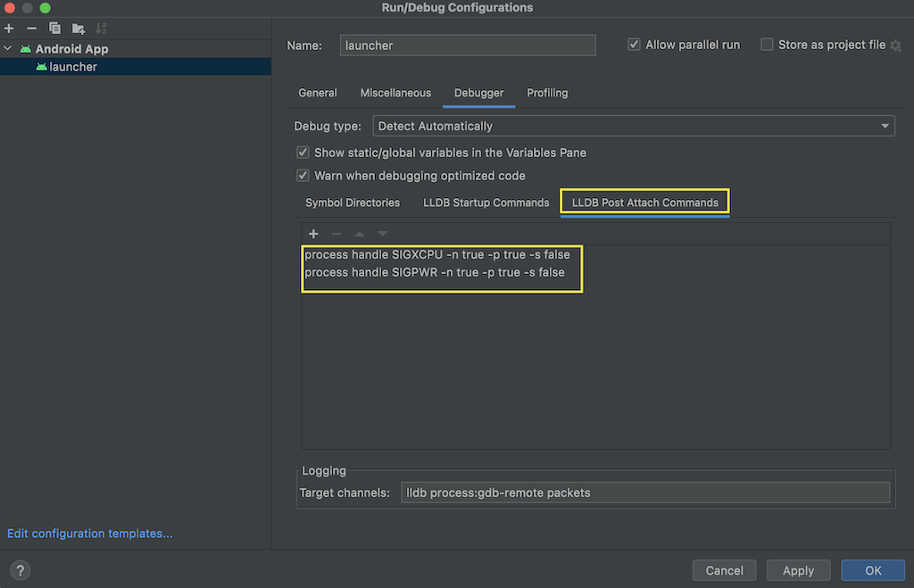Confirm with the OK button

point(873,570)
